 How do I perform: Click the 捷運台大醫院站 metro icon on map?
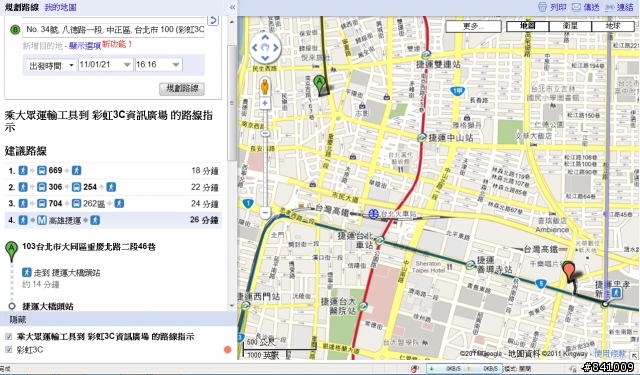(x=363, y=306)
